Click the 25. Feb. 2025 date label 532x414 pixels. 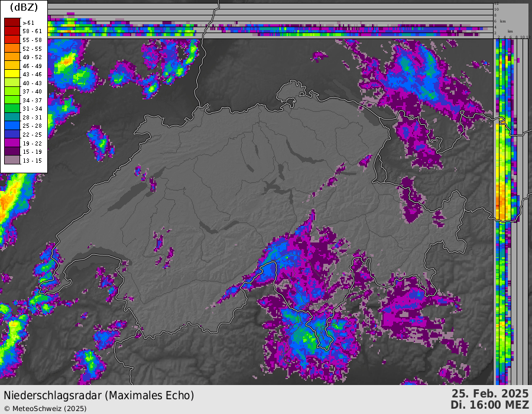[x=490, y=394]
